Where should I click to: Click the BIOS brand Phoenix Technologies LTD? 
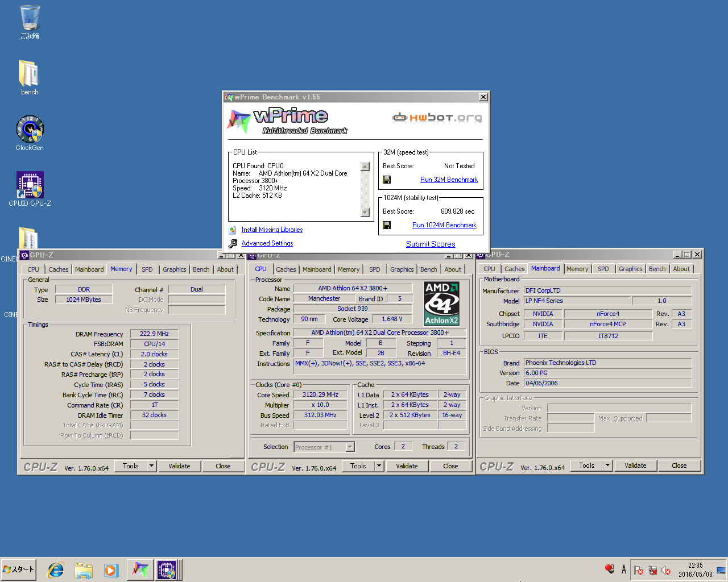pyautogui.click(x=608, y=363)
